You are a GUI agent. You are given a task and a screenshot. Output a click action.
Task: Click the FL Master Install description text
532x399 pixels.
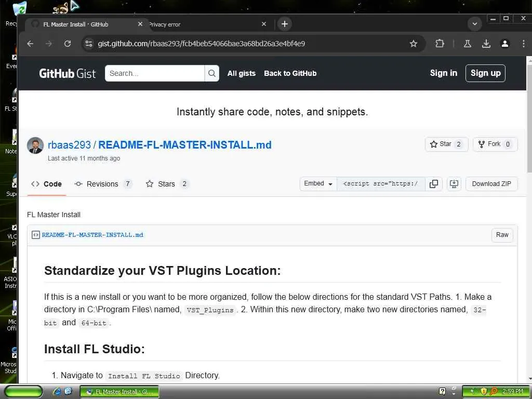[x=54, y=215]
